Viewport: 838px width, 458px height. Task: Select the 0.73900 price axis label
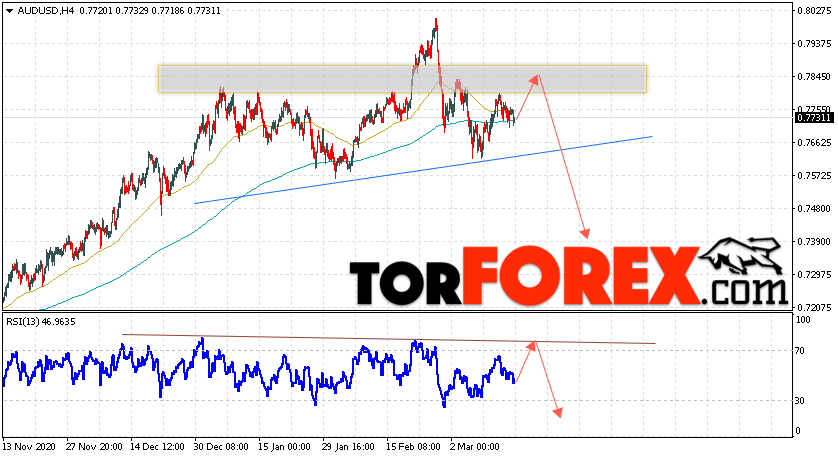click(814, 242)
